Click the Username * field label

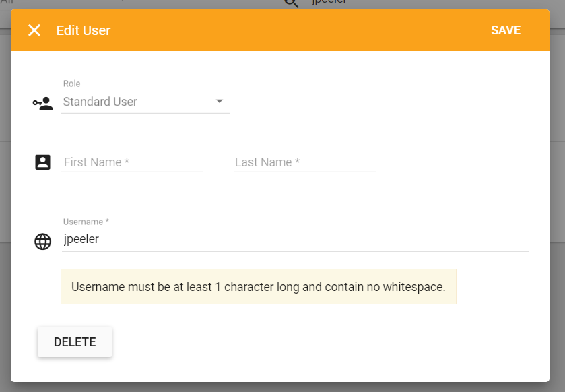click(86, 222)
